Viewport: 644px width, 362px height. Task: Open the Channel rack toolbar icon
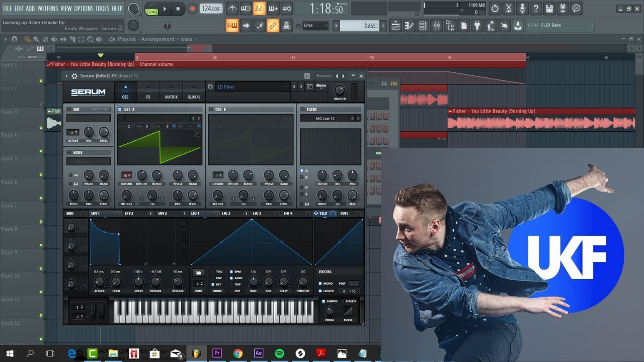pos(423,25)
